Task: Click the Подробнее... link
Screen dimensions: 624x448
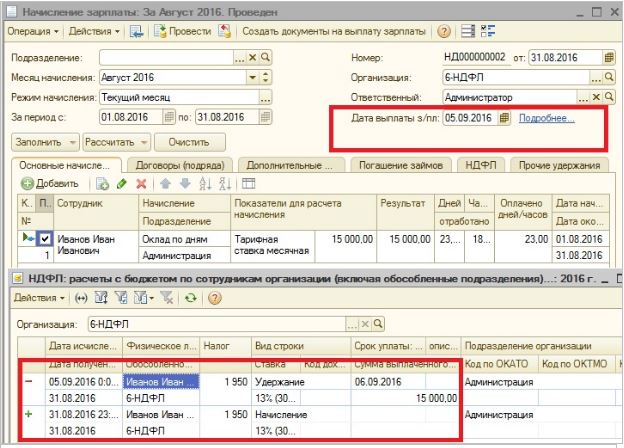Action: tap(547, 118)
